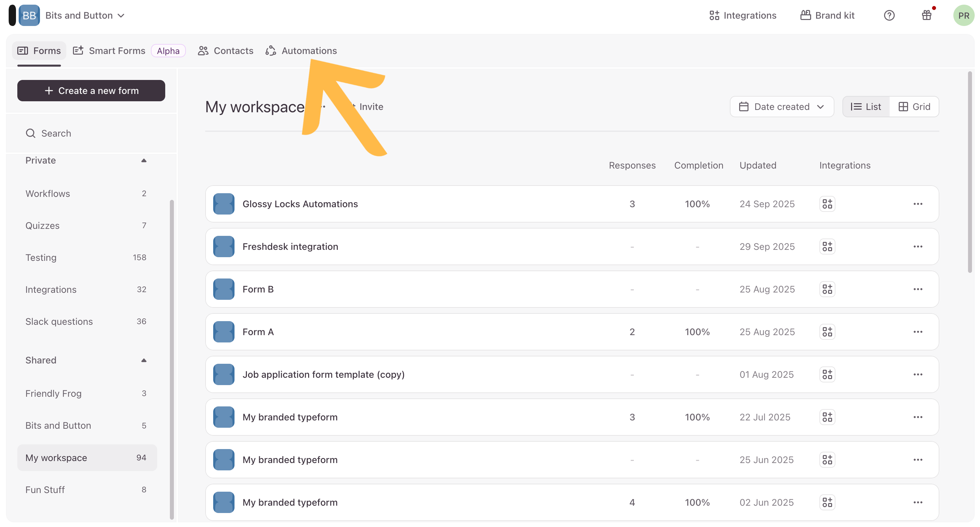Collapse the Shared workspaces section

[144, 360]
